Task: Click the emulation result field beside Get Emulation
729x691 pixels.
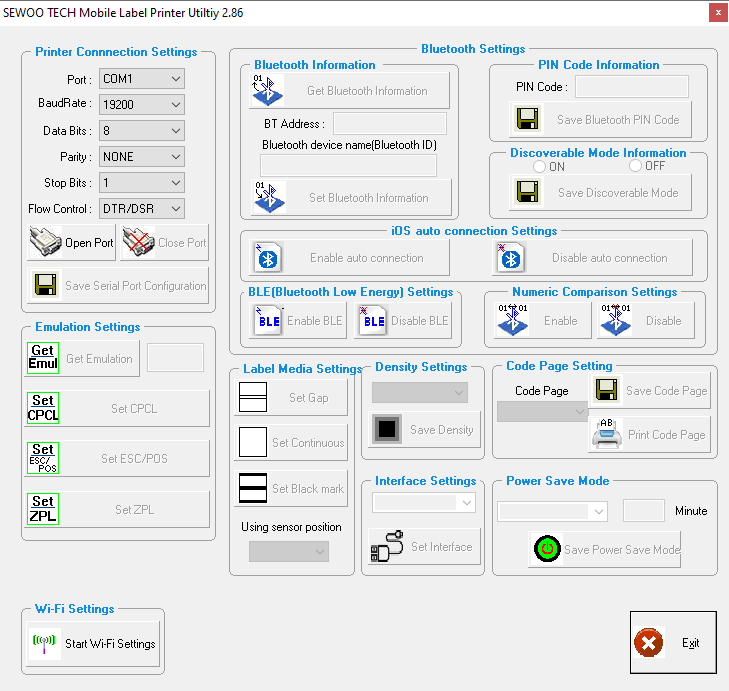Action: [175, 358]
